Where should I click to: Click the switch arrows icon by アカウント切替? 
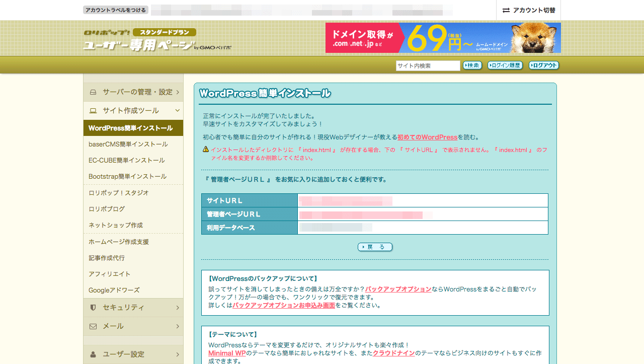pyautogui.click(x=506, y=10)
